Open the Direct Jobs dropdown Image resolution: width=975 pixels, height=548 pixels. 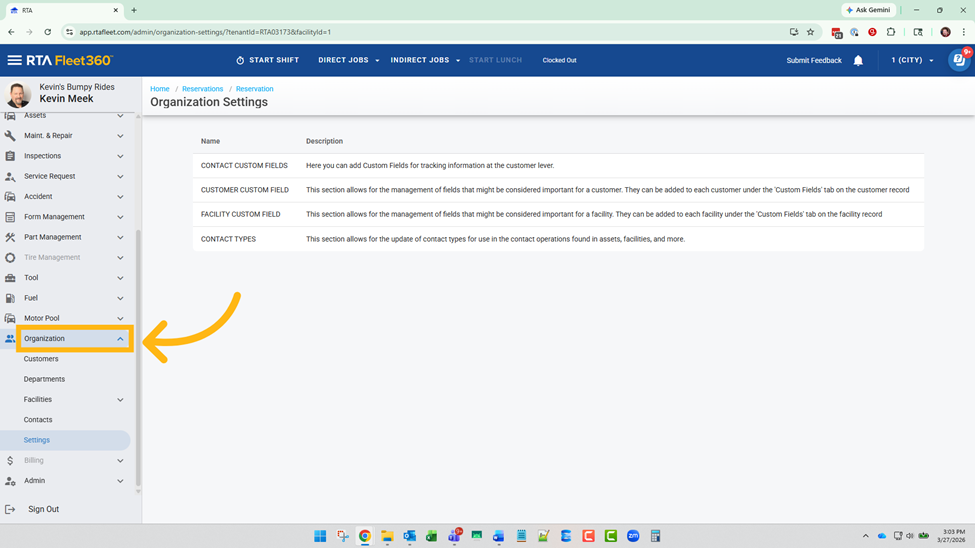coord(348,60)
